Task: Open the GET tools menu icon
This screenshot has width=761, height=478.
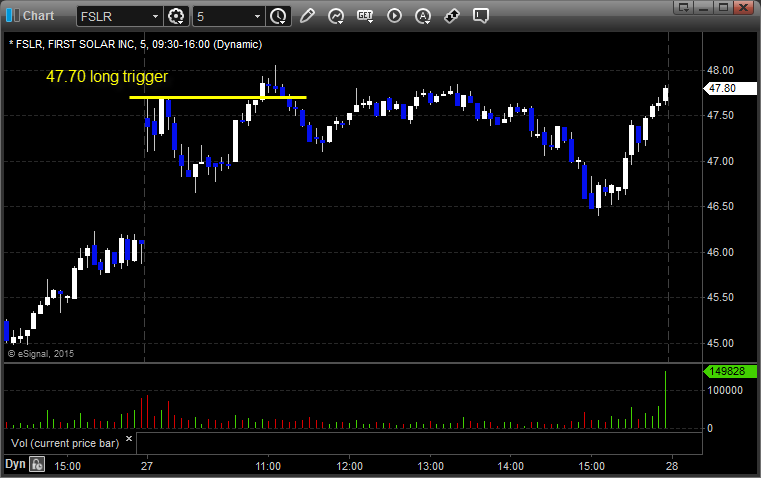Action: [365, 16]
